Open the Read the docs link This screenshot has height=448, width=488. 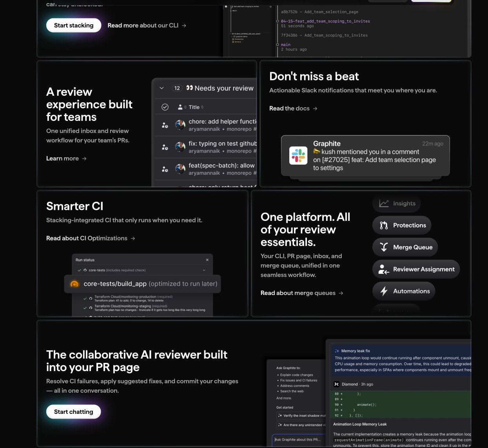[x=293, y=108]
